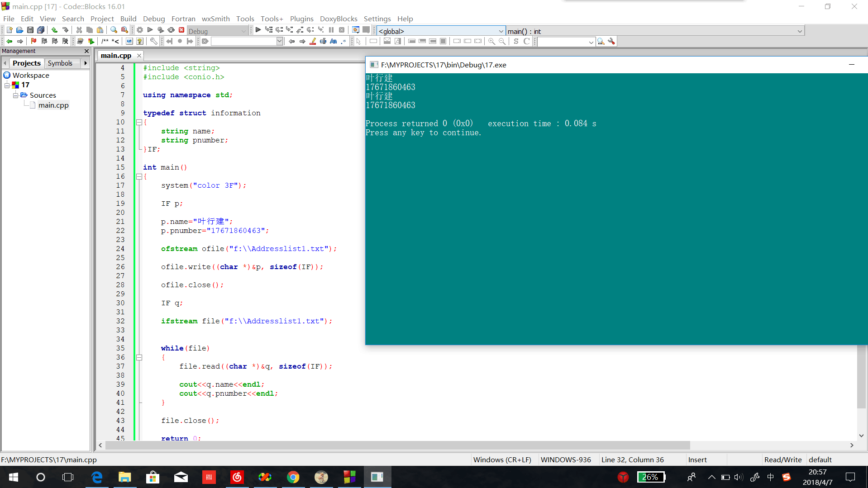Zoom in with the plus magnifier icon
Screen dimensions: 868x488
pos(491,41)
